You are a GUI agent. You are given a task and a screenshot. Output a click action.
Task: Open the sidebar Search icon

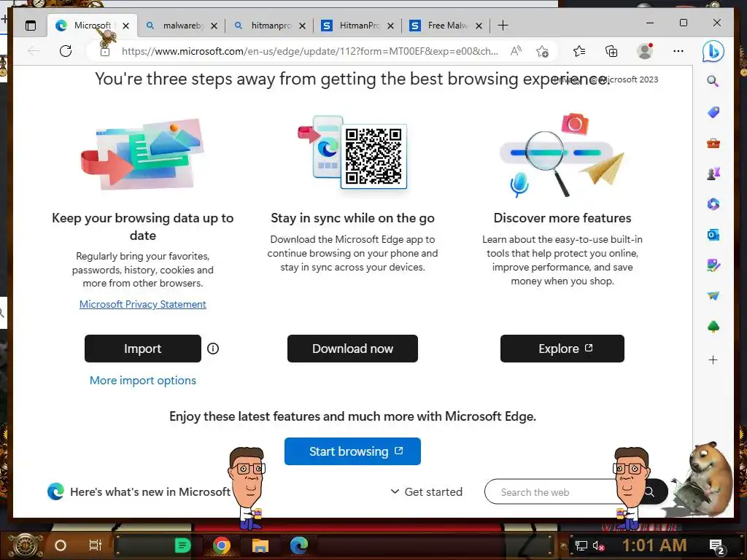pos(713,81)
